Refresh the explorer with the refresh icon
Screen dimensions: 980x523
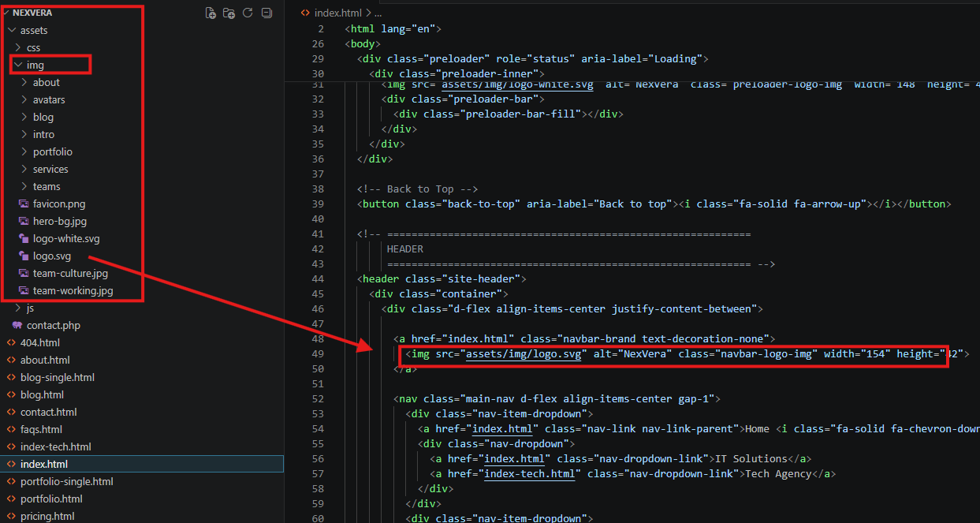(x=248, y=13)
